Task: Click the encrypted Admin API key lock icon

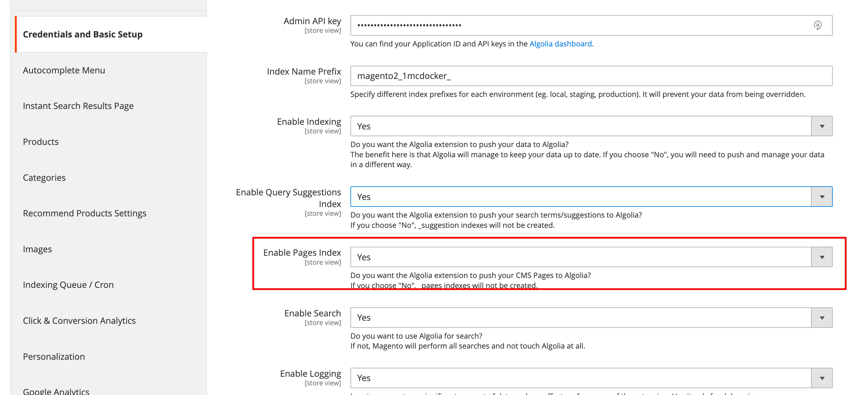Action: pyautogui.click(x=818, y=25)
